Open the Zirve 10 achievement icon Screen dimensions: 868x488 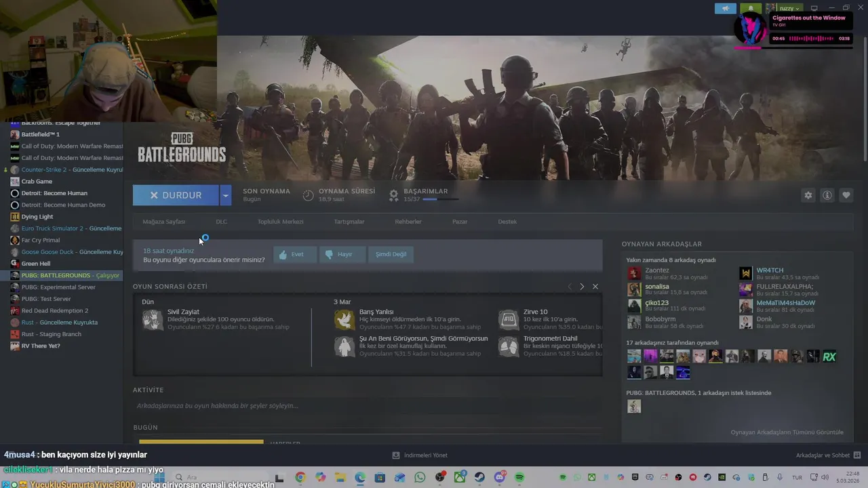click(509, 320)
